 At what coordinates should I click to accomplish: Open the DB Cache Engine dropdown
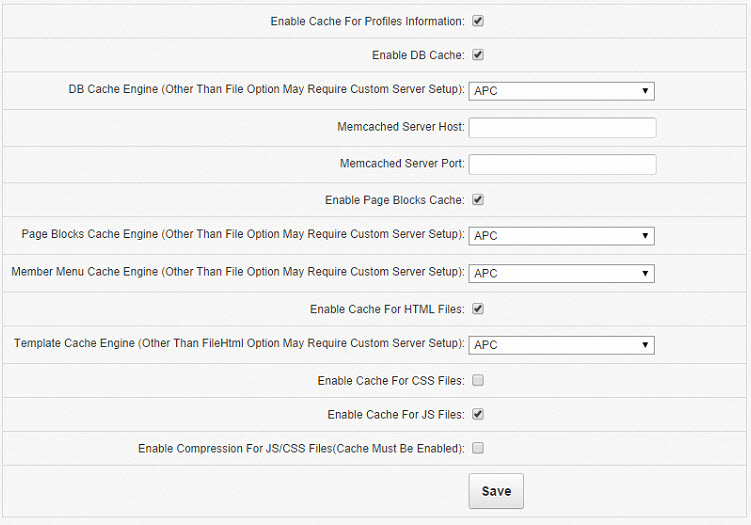pyautogui.click(x=561, y=91)
